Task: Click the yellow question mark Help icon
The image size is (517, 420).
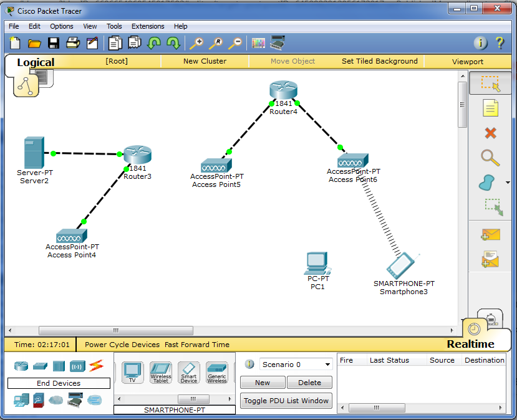Action: [500, 43]
